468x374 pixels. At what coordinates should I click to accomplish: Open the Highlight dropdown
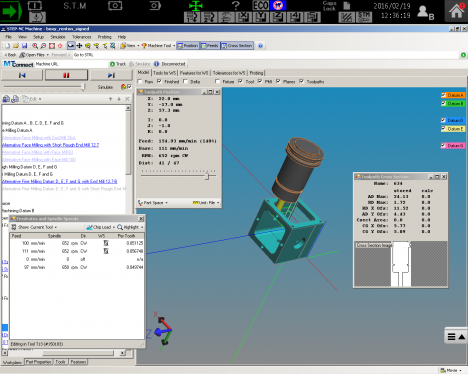tap(130, 227)
